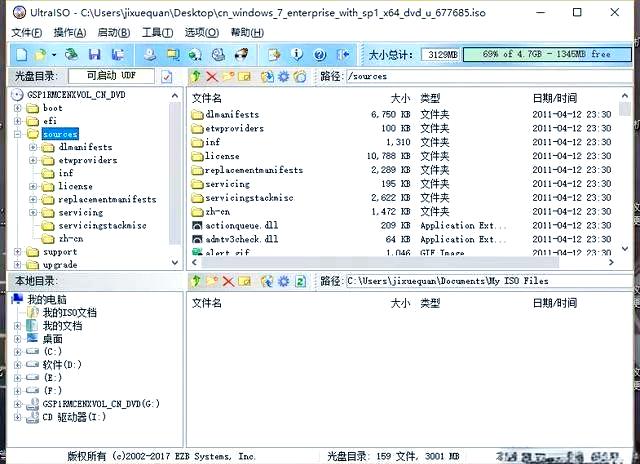Click the ISO tree vertical scrollbar
This screenshot has width=640, height=464.
coord(175,173)
